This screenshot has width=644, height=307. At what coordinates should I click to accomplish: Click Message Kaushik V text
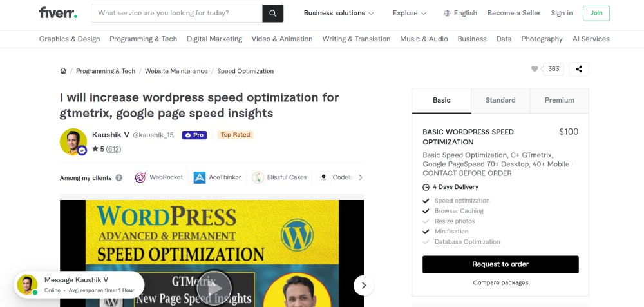pos(77,280)
